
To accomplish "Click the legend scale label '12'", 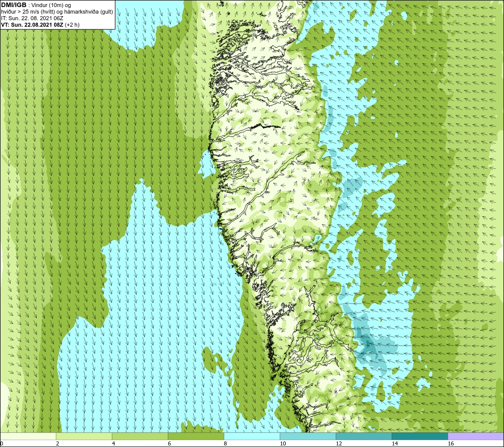I will [x=339, y=444].
